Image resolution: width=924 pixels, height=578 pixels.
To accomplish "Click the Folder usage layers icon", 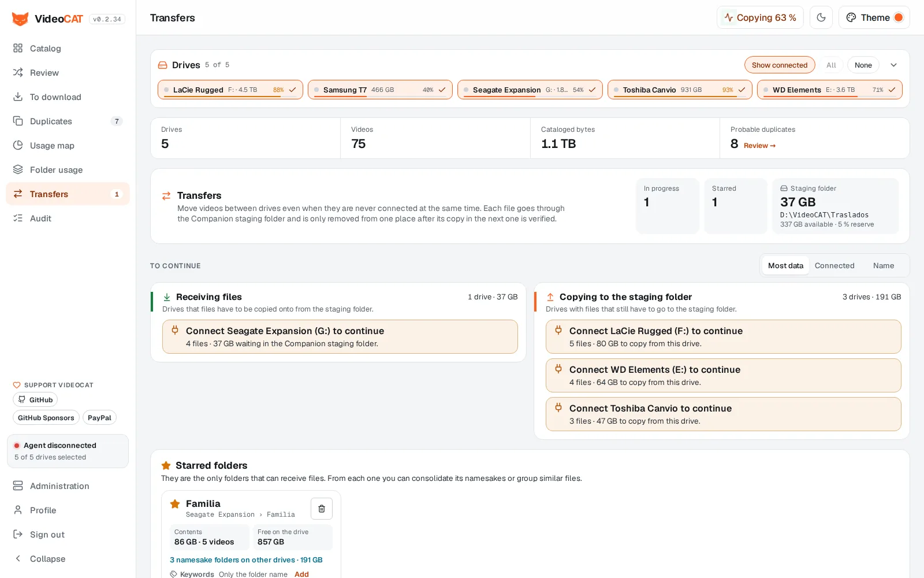I will (18, 169).
